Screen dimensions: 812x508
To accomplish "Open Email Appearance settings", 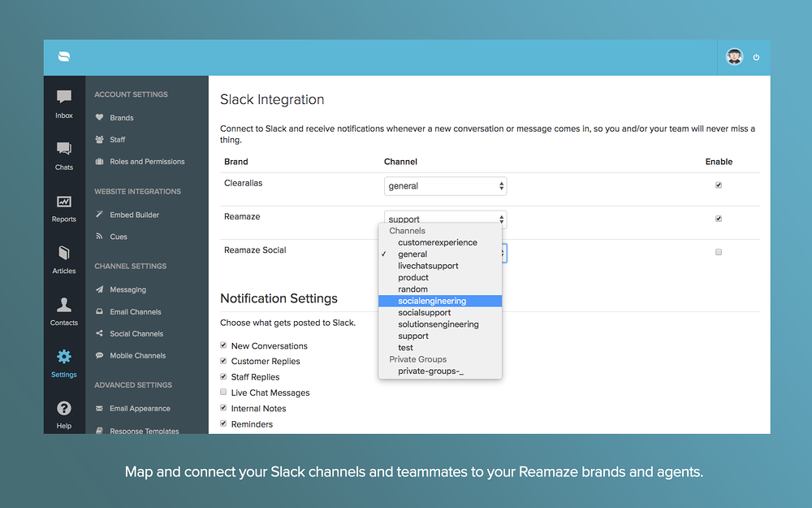I will click(x=140, y=409).
